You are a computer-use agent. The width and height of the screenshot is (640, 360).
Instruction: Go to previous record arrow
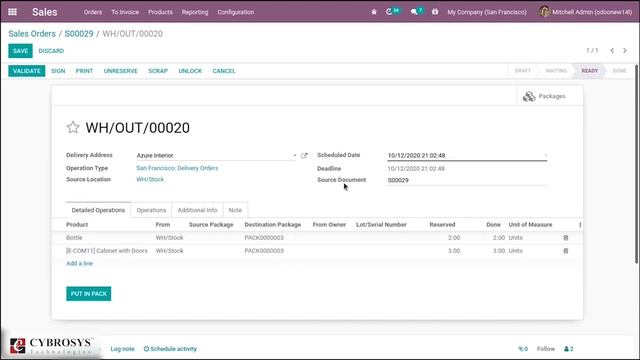tap(612, 51)
